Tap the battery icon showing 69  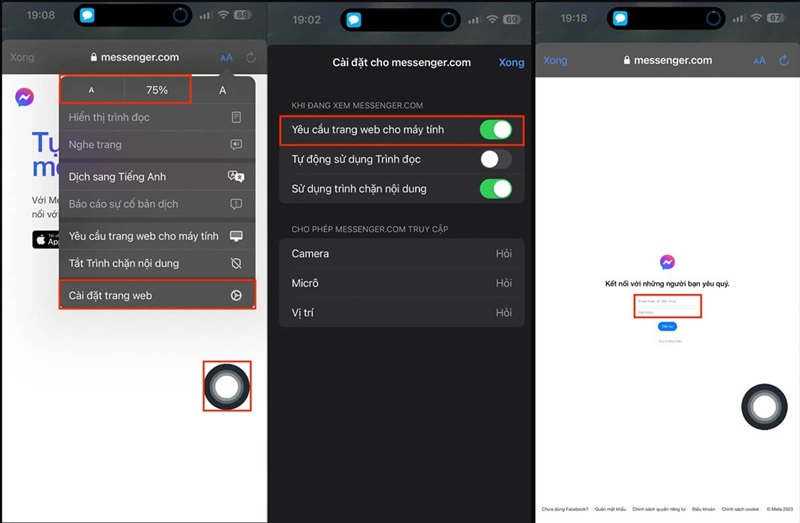tap(511, 19)
